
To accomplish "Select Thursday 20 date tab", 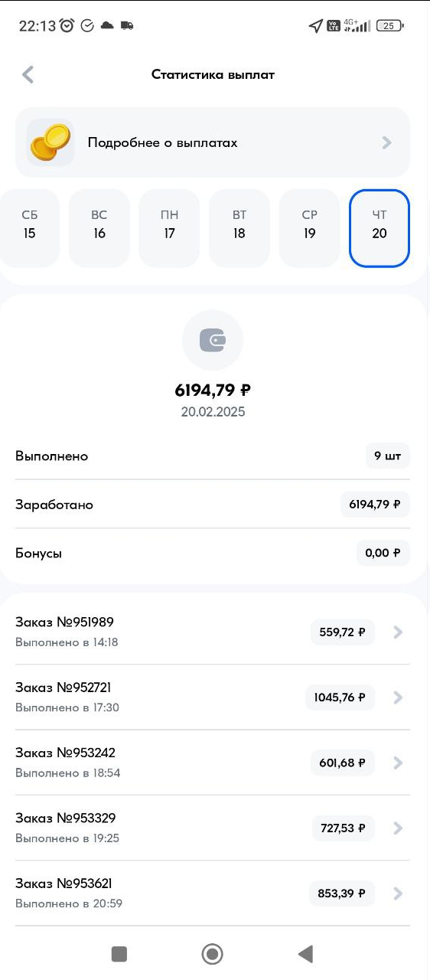I will (x=380, y=228).
